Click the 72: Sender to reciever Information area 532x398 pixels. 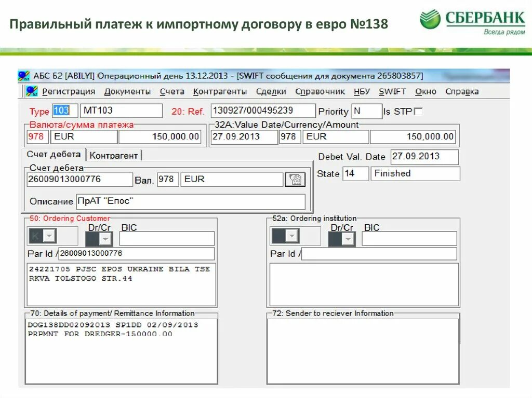click(363, 351)
